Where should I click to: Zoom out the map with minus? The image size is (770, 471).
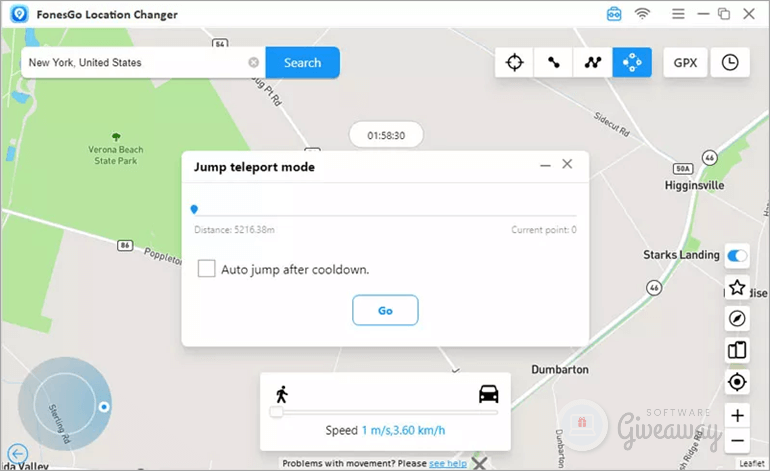tap(737, 441)
